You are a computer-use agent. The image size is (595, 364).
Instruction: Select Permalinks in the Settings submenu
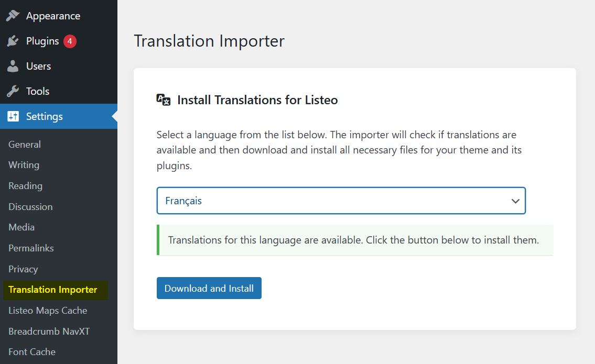31,248
